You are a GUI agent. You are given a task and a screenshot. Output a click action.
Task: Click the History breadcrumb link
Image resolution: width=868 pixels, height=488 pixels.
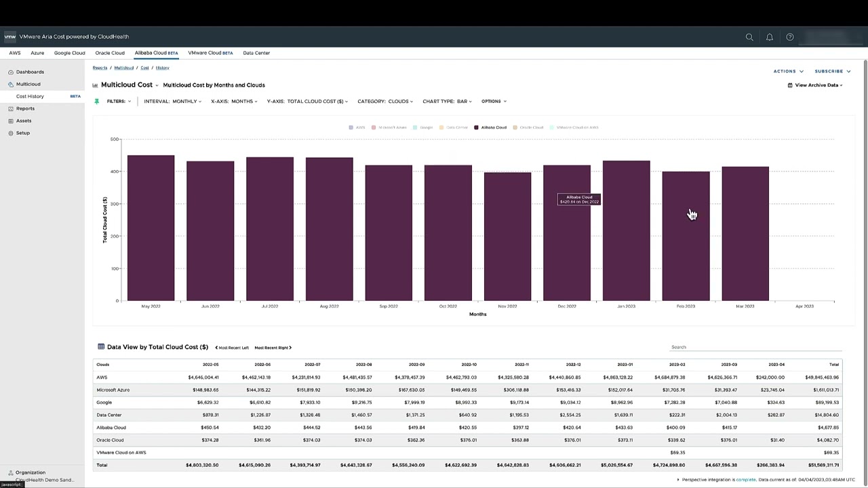[x=162, y=68]
